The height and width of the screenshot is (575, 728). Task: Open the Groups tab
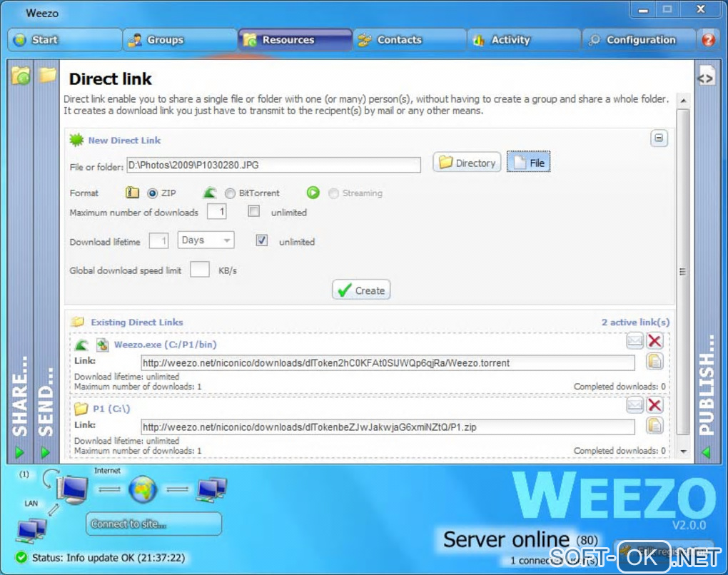(x=180, y=40)
